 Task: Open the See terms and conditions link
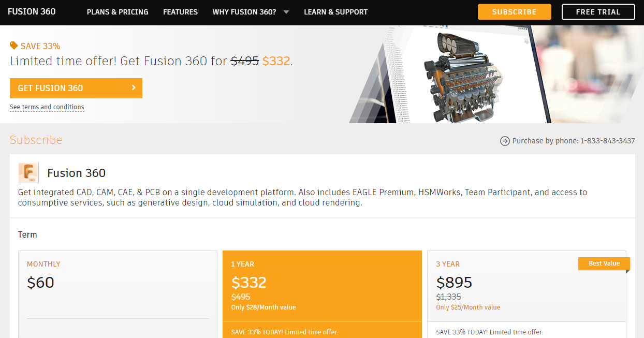tap(47, 107)
